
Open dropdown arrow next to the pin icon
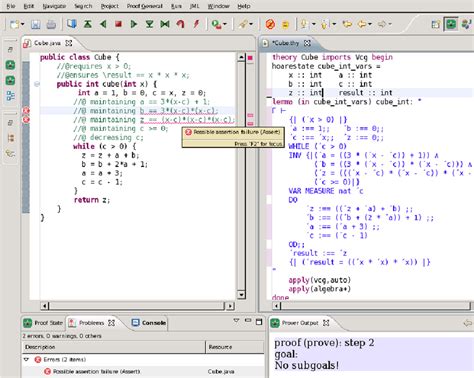click(x=251, y=24)
